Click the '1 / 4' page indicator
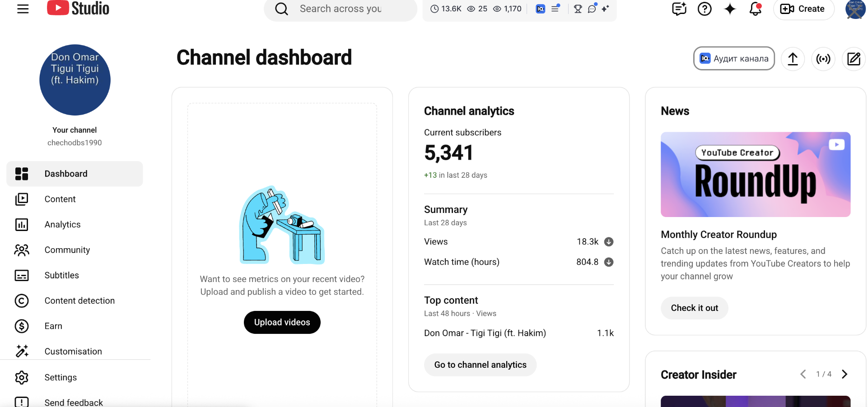This screenshot has height=407, width=868. [824, 374]
